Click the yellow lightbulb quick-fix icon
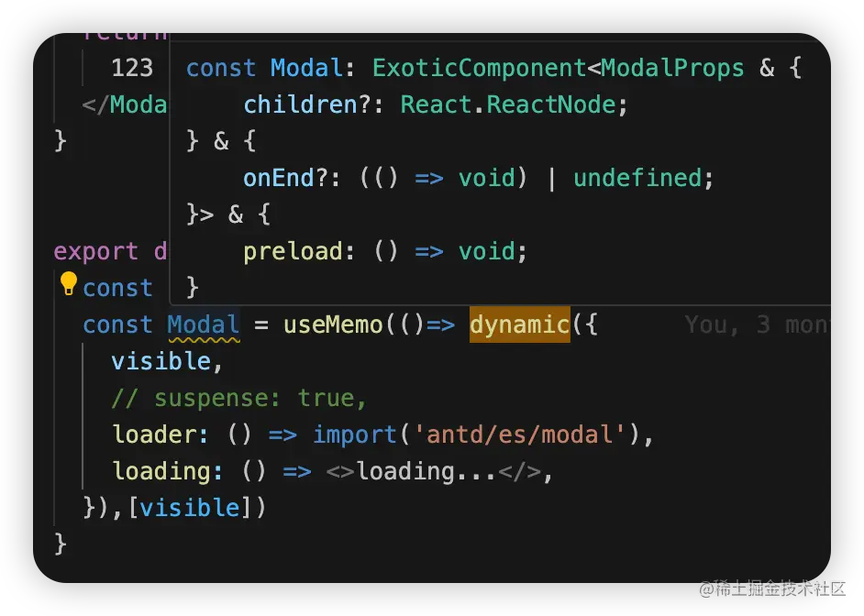 68,283
